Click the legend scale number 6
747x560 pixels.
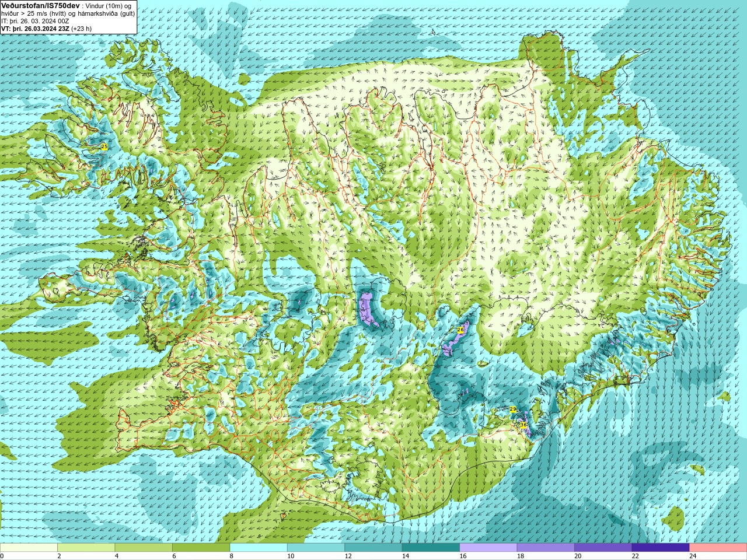click(174, 556)
